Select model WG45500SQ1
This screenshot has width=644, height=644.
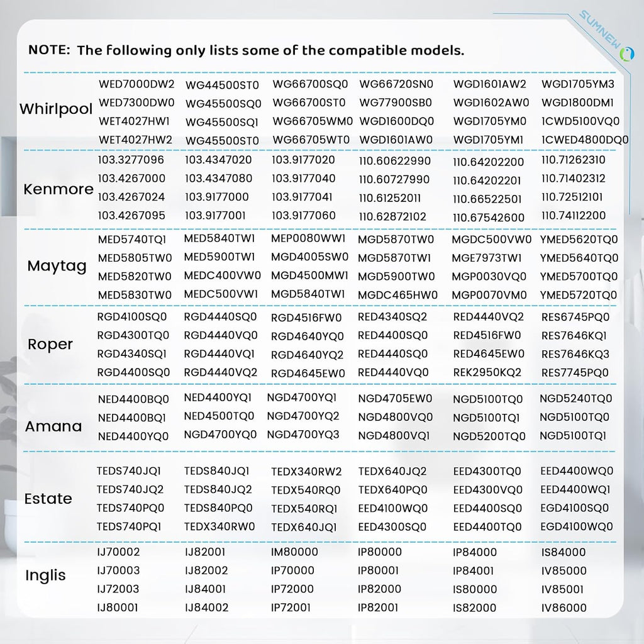tap(222, 123)
